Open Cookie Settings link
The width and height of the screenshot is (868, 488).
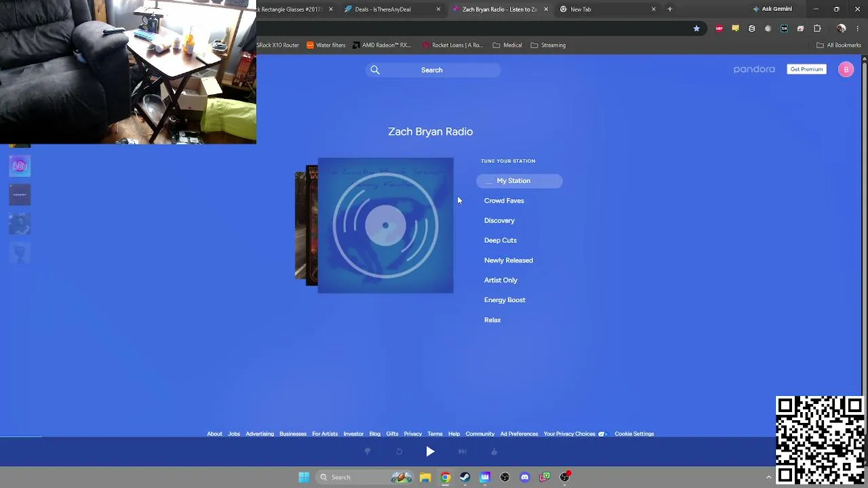coord(634,434)
